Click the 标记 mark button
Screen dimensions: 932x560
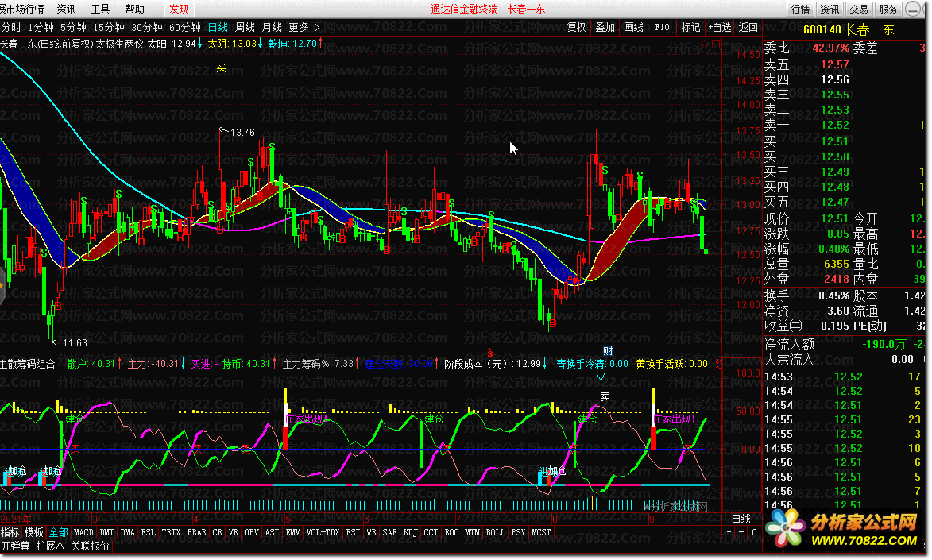(x=690, y=27)
